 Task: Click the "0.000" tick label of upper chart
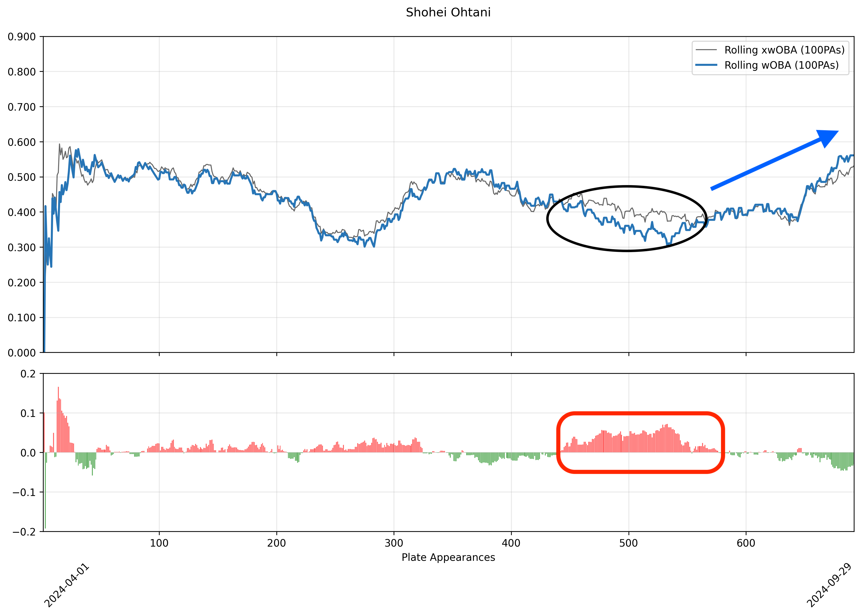(x=22, y=353)
